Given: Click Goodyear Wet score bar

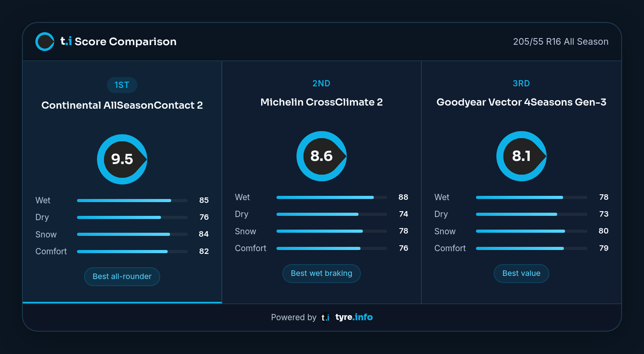Looking at the screenshot, I should tap(532, 197).
